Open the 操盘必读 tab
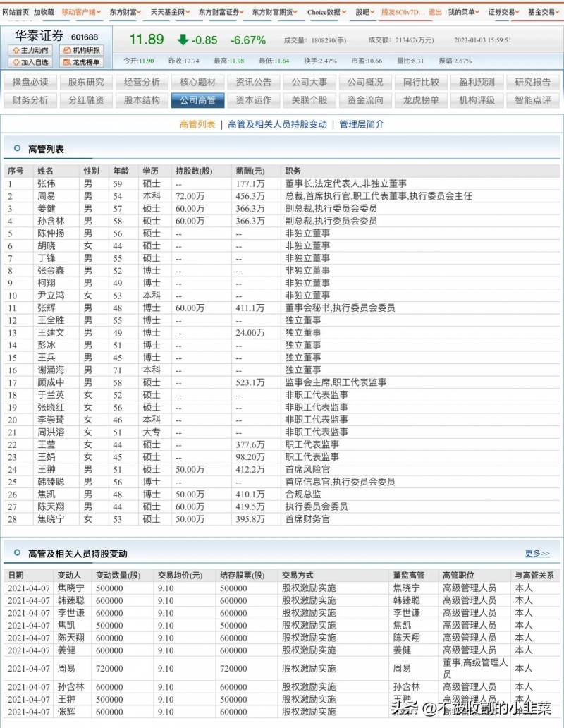Image resolution: width=564 pixels, height=728 pixels. coord(30,82)
